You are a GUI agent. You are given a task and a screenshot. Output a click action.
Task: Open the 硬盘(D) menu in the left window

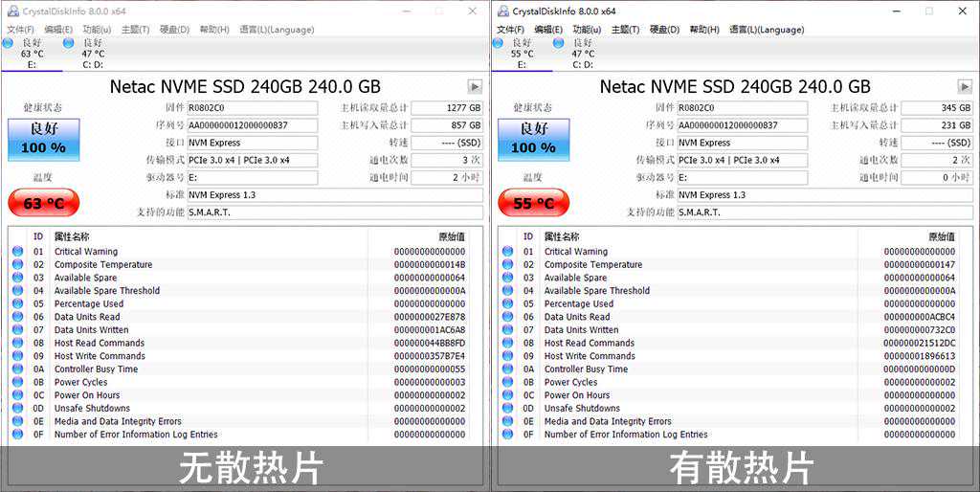tap(174, 30)
